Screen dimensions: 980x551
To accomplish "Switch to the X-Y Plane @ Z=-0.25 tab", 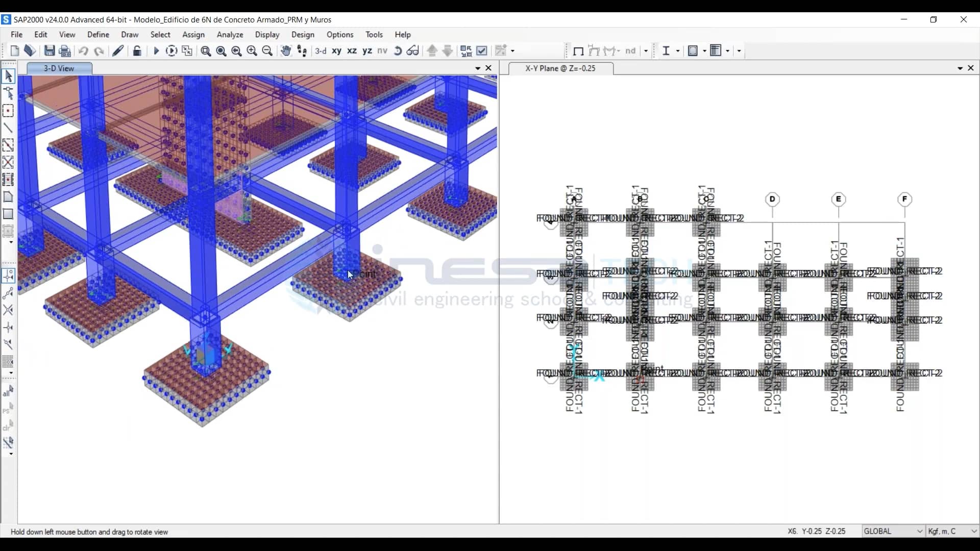I will (x=559, y=68).
